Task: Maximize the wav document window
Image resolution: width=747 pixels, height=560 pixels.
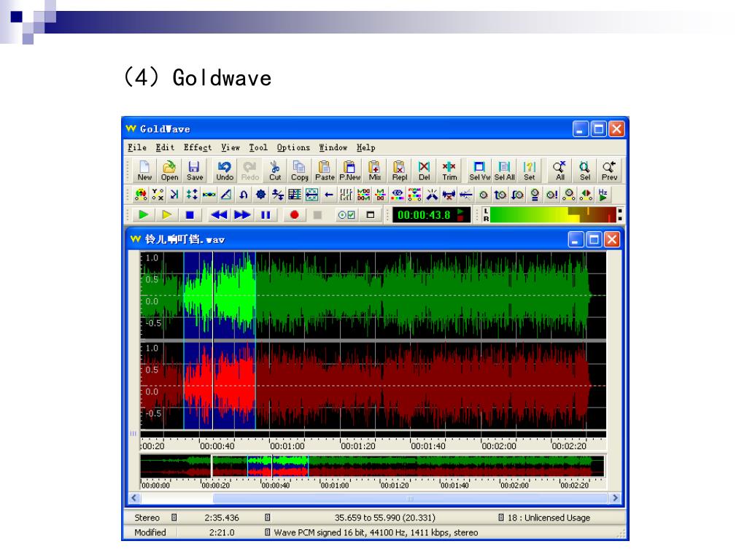Action: pos(594,239)
